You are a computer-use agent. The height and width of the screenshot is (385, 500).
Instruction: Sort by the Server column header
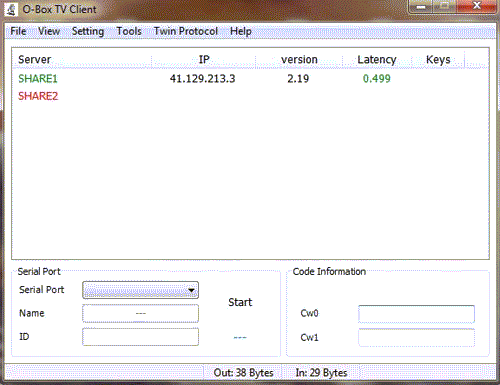(82, 60)
